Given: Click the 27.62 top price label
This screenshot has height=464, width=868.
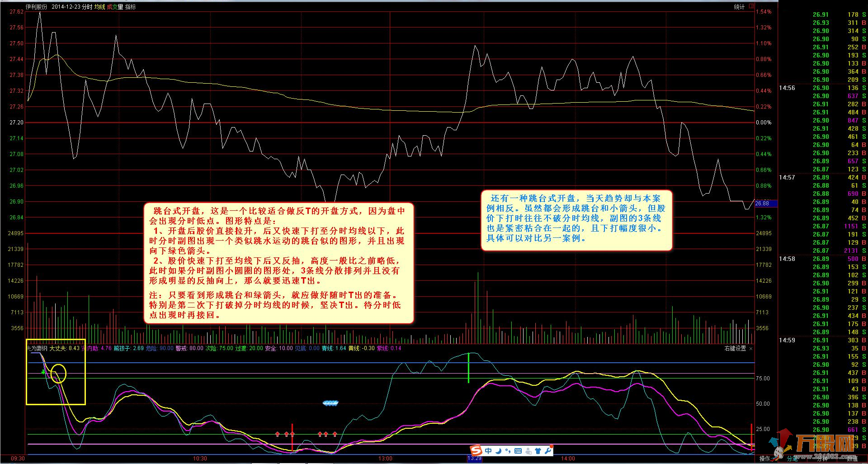Looking at the screenshot, I should click(16, 12).
